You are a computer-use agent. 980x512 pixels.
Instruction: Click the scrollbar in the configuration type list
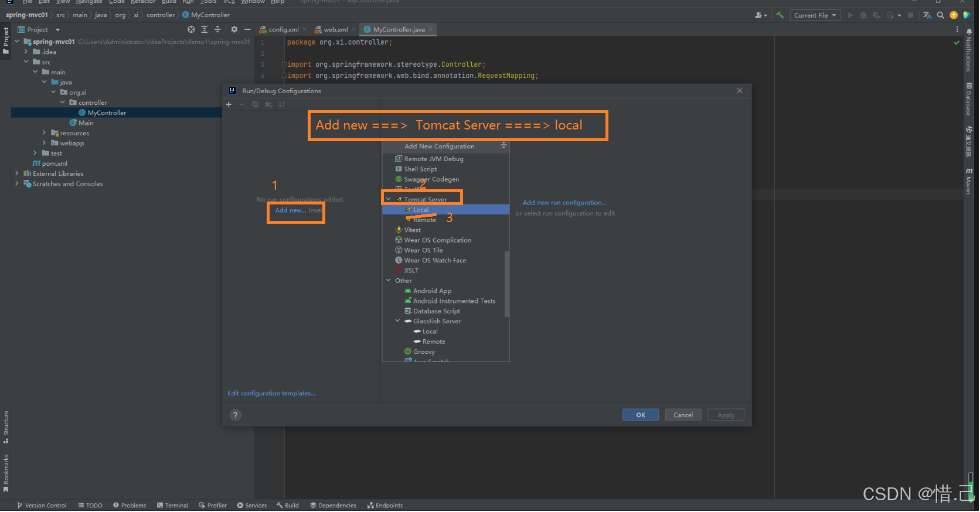[x=506, y=284]
